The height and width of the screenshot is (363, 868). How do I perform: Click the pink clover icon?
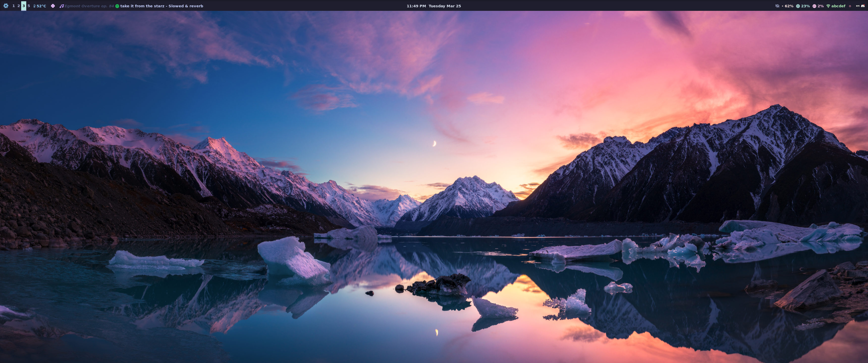(53, 6)
